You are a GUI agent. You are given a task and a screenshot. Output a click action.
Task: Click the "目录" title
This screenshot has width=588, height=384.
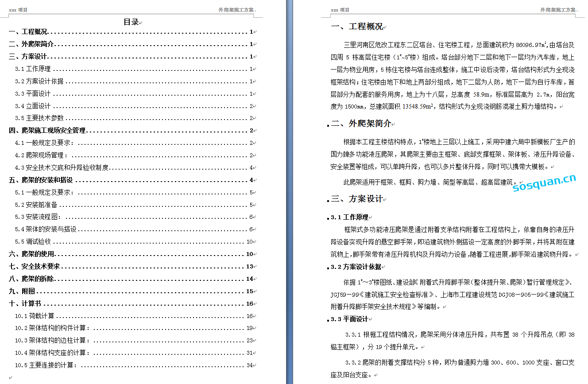click(131, 22)
